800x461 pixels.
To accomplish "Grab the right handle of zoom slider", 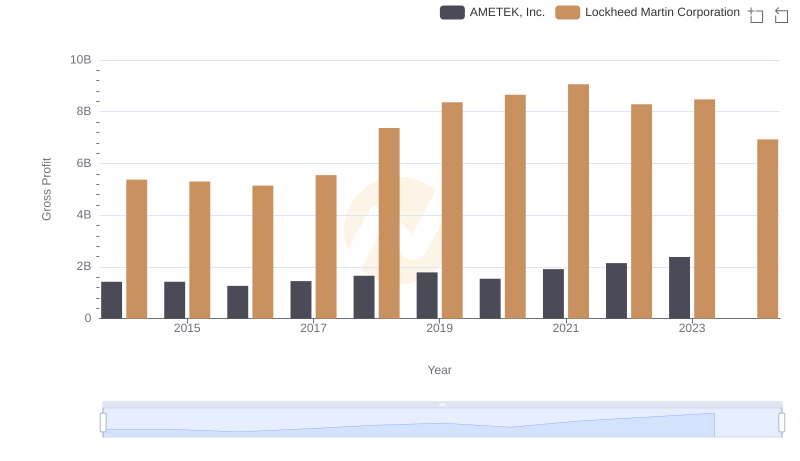I will click(x=781, y=423).
